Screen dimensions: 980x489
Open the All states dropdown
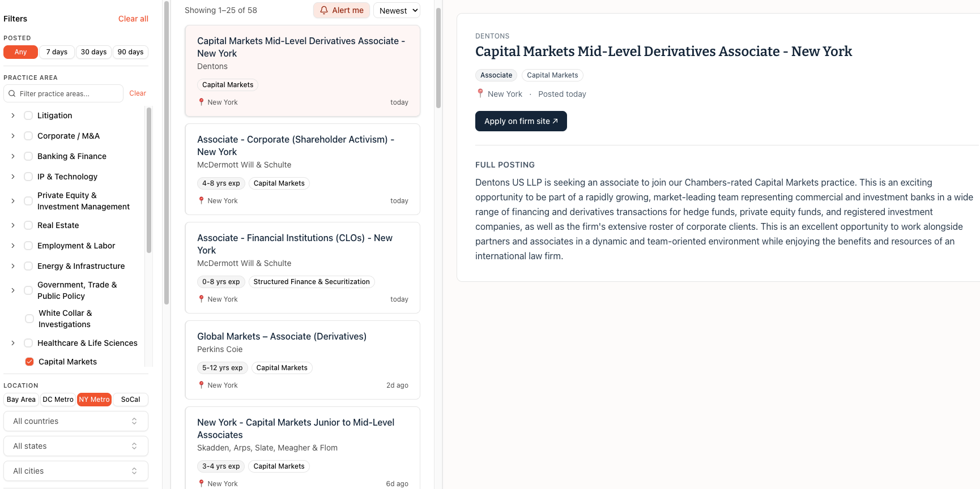[76, 446]
